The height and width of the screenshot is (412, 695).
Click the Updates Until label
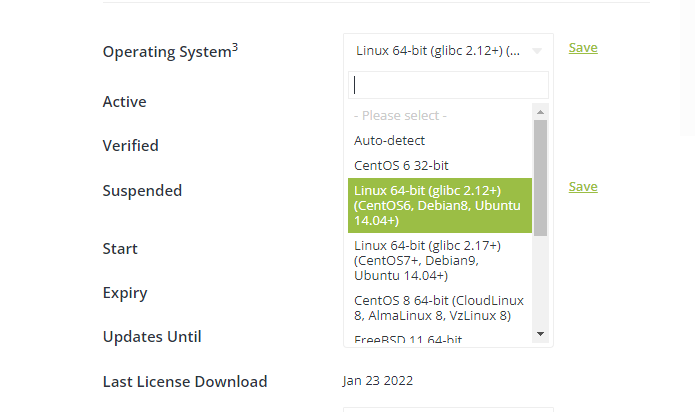point(152,337)
